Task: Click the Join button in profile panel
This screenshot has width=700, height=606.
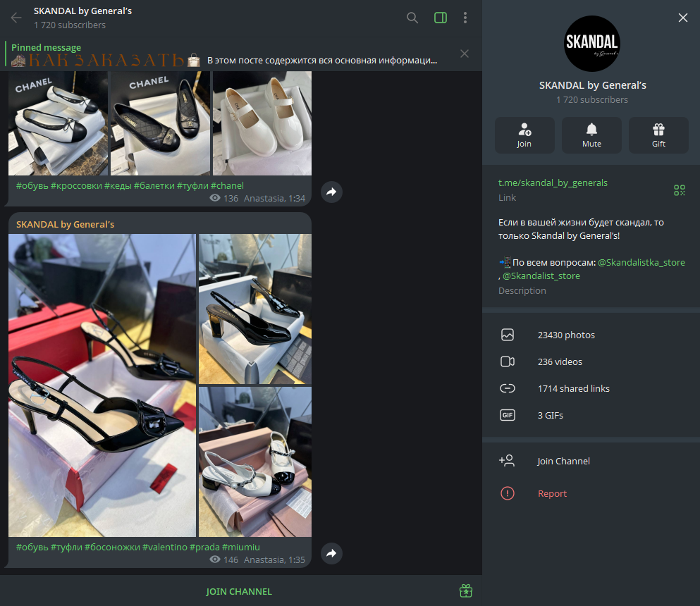Action: tap(524, 135)
